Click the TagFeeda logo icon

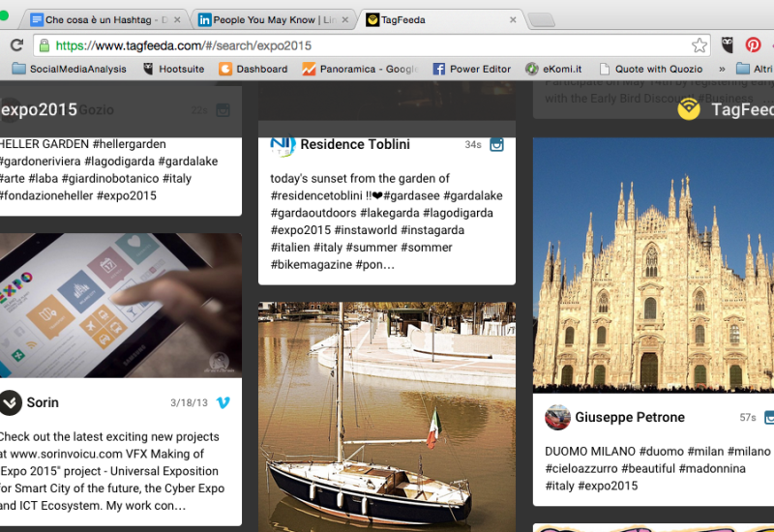(689, 109)
